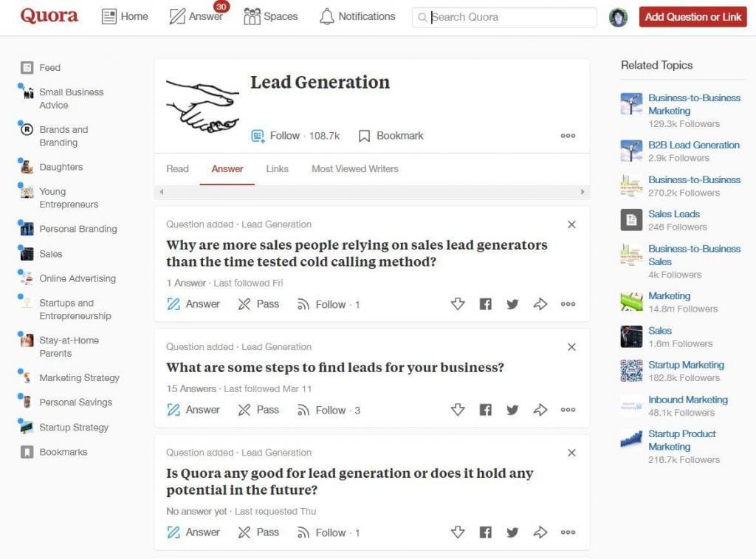The image size is (756, 559).
Task: Dismiss the Quora lead generation question
Action: pos(571,453)
